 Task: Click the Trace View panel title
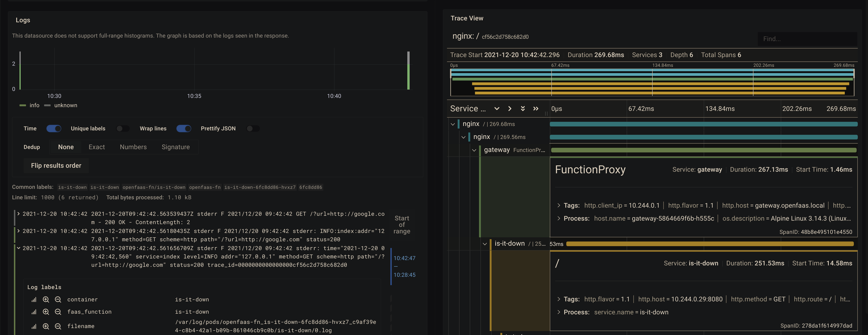point(467,18)
